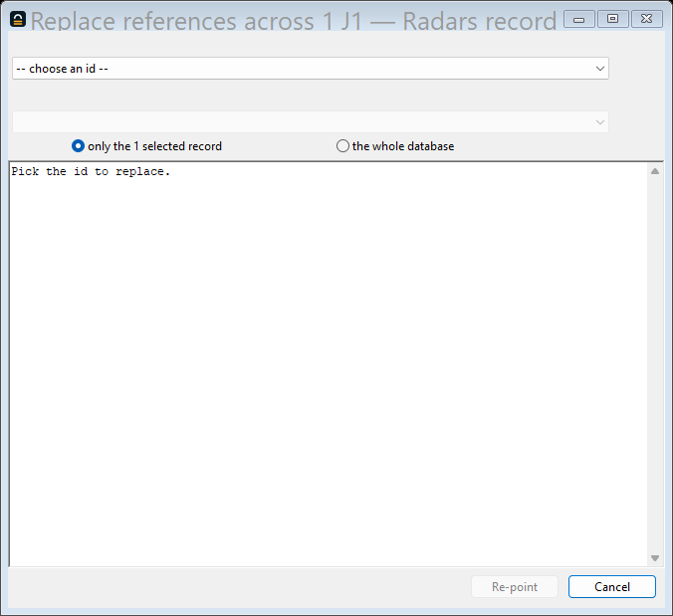Open the '-- choose an id --' dropdown
Screen dimensions: 673x616
[x=311, y=69]
